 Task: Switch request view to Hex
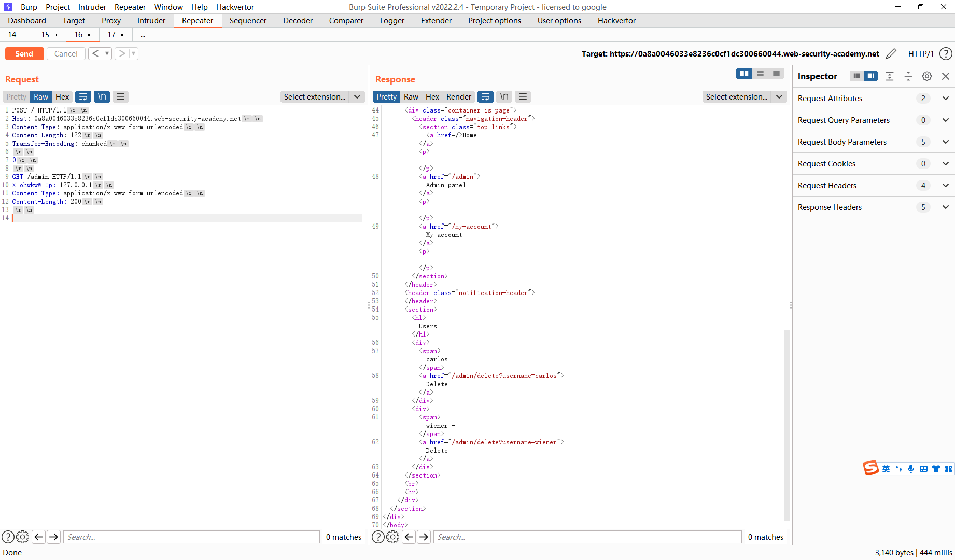[62, 97]
